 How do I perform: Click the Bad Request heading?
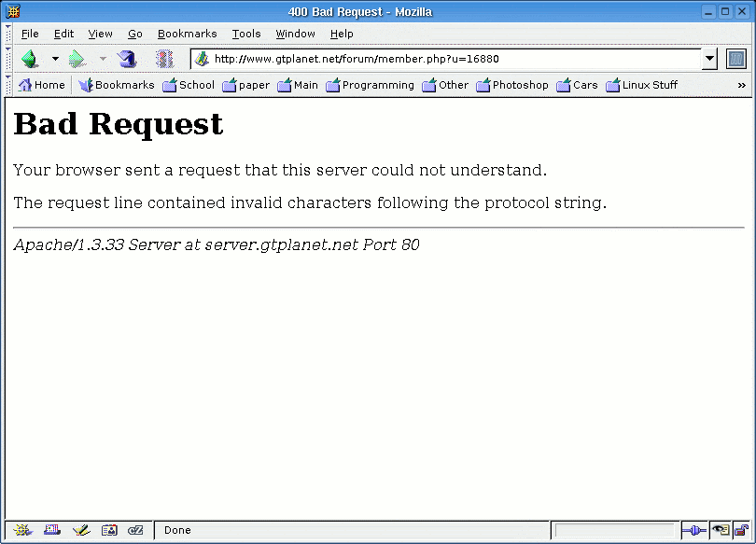119,124
